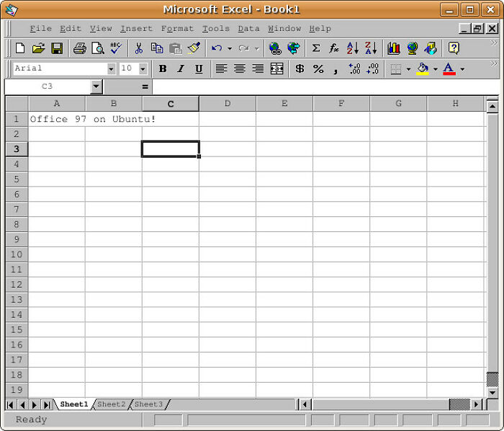The height and width of the screenshot is (431, 504).
Task: Toggle Bold formatting
Action: click(162, 69)
